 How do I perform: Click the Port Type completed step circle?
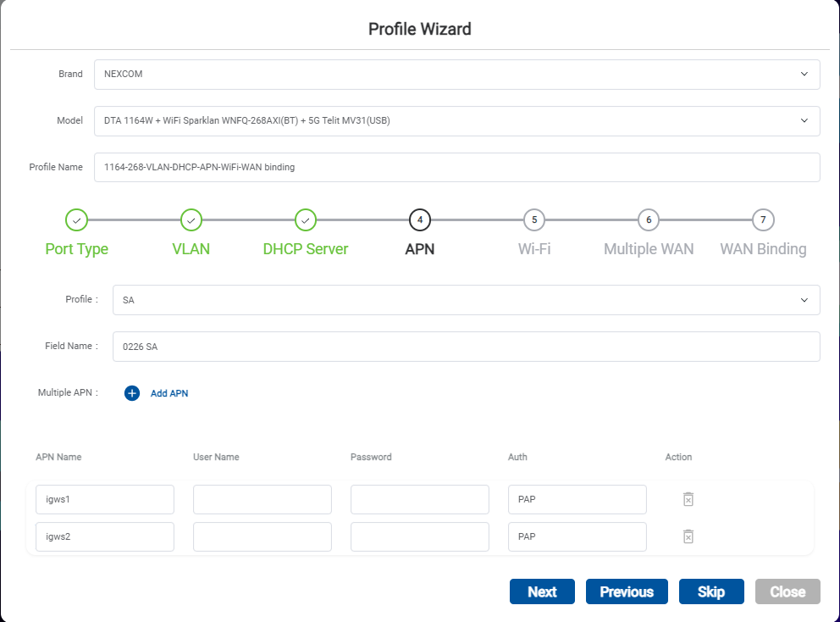(x=76, y=219)
